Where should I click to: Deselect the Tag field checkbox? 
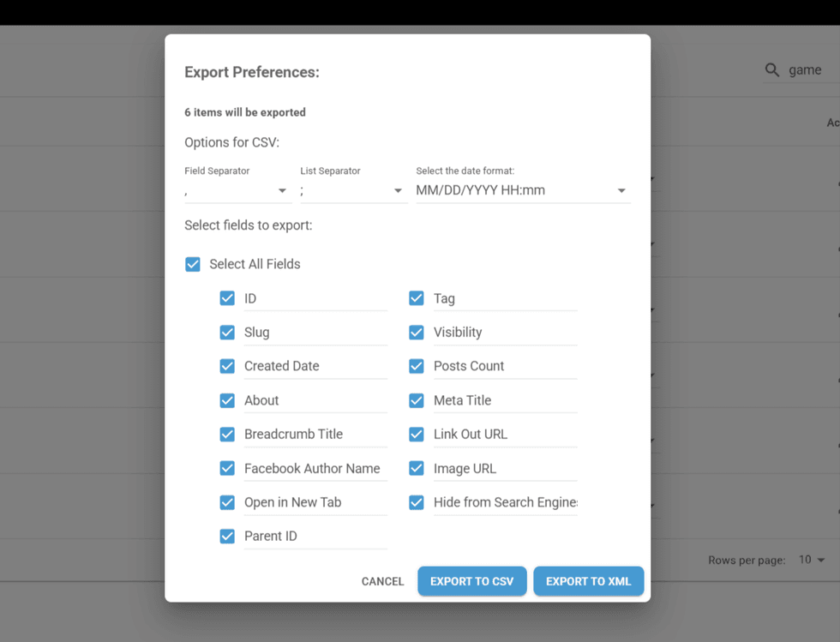417,298
